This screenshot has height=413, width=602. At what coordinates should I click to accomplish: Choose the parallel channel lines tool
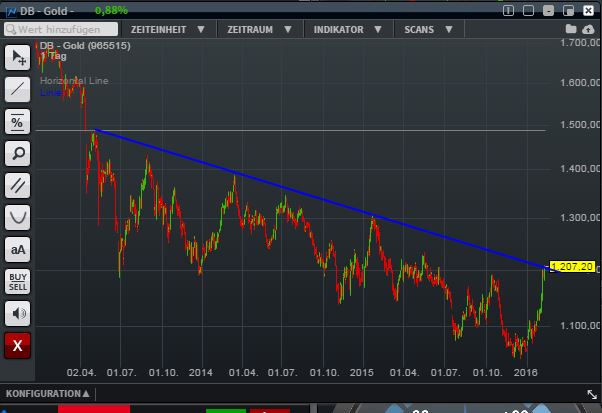tap(18, 185)
